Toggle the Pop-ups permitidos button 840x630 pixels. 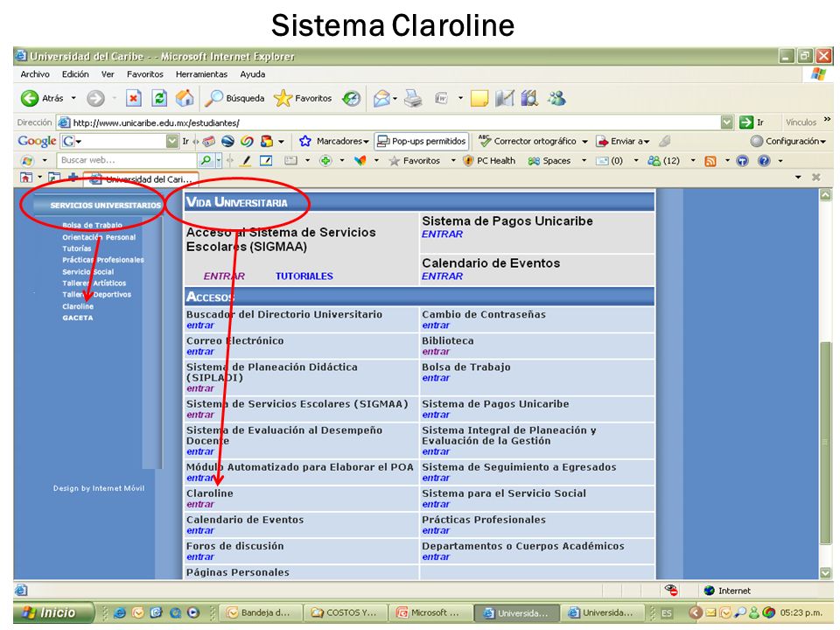click(x=422, y=141)
